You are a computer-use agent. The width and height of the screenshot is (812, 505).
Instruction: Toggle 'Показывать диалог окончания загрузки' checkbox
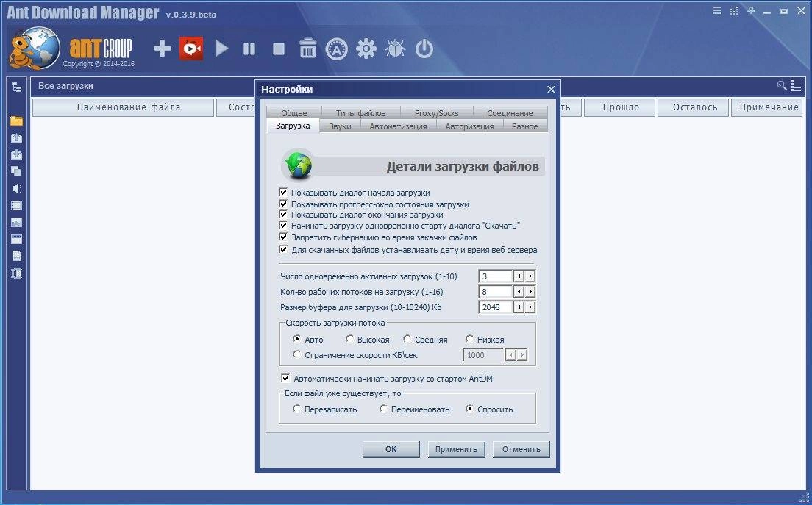[283, 214]
